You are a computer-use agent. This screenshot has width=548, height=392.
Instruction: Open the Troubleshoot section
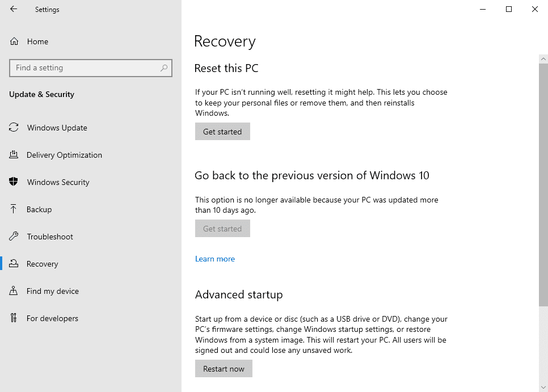click(50, 237)
